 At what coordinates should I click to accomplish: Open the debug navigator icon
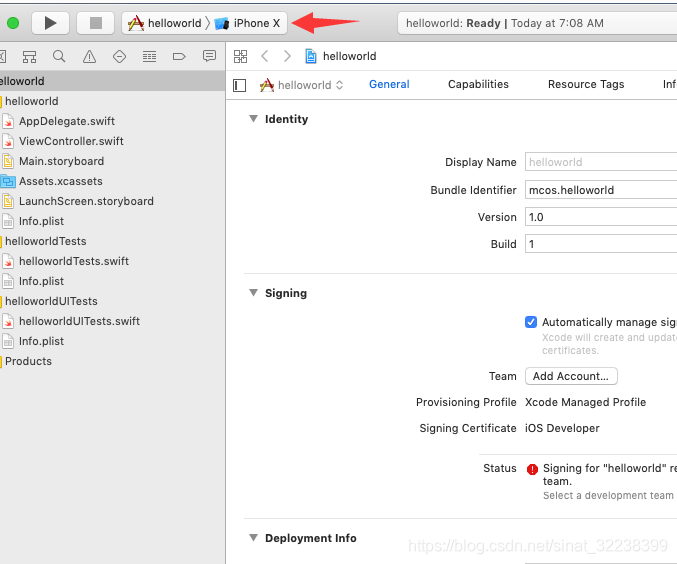click(x=149, y=56)
